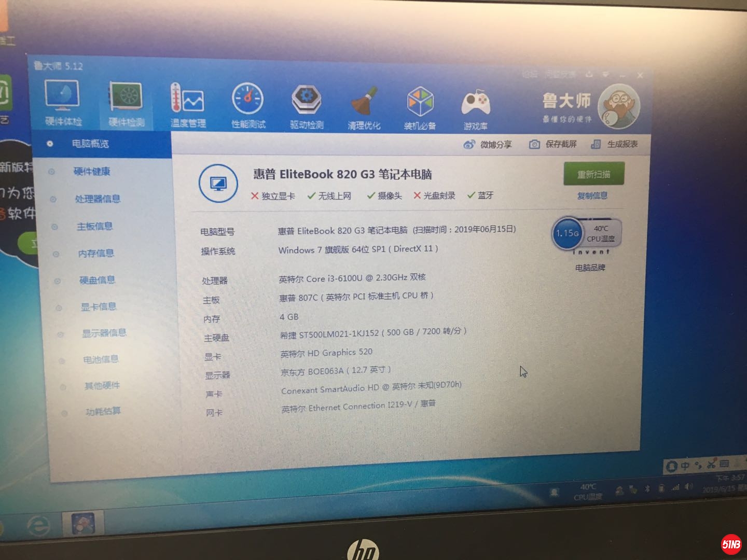This screenshot has height=560, width=747.
Task: Click the 电脑品牌 brand label
Action: tap(590, 268)
